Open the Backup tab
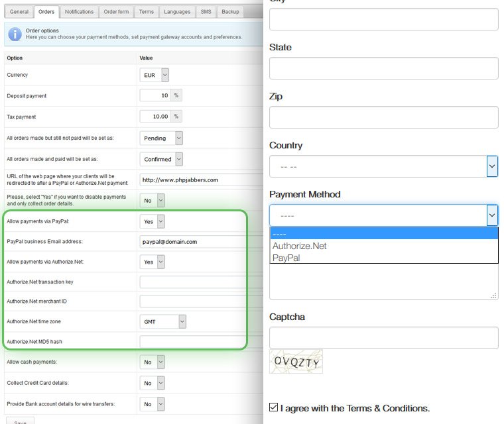The width and height of the screenshot is (504, 424). pos(230,12)
